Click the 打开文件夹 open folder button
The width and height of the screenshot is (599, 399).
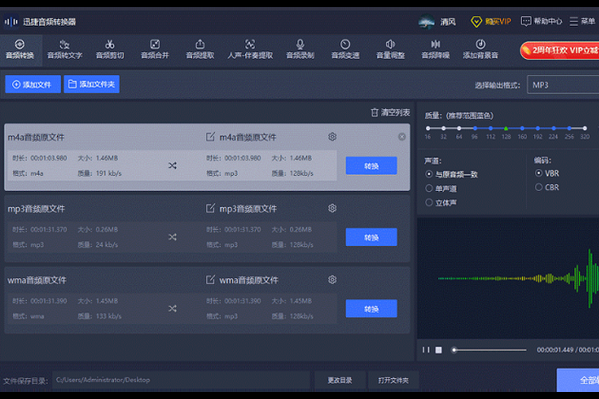[x=393, y=380]
